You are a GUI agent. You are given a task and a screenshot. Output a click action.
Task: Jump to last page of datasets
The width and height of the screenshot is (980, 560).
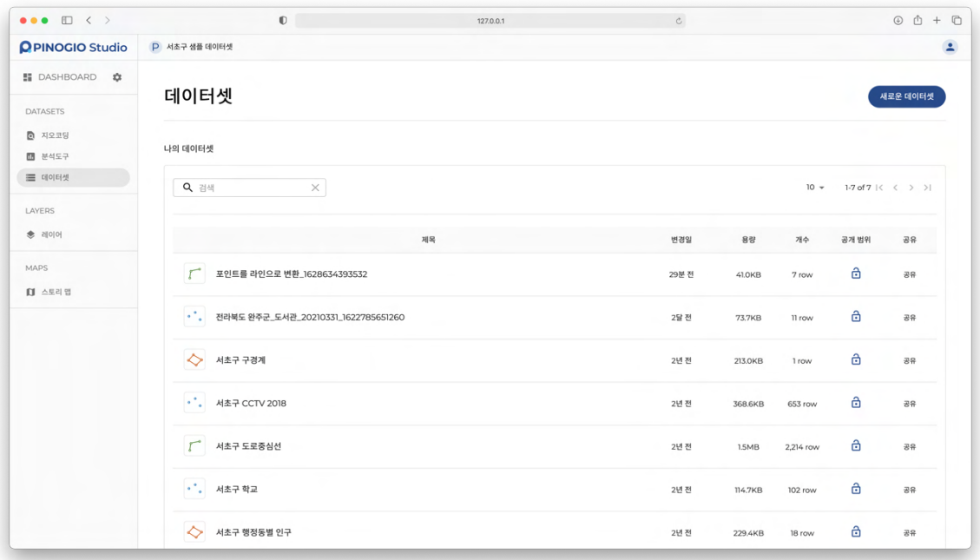(927, 188)
